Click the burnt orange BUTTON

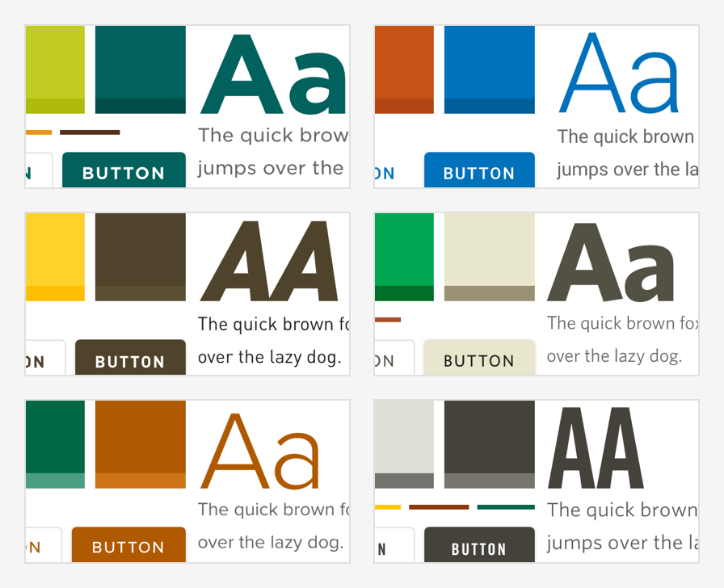[128, 545]
